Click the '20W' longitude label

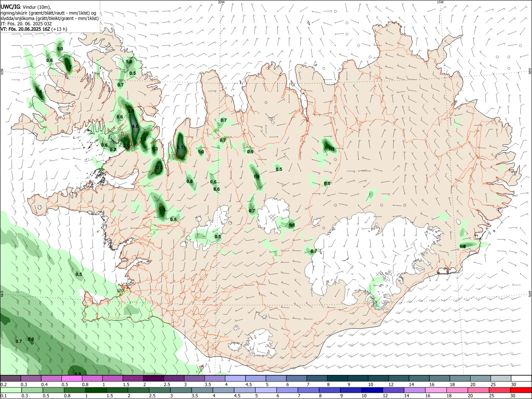click(x=221, y=2)
